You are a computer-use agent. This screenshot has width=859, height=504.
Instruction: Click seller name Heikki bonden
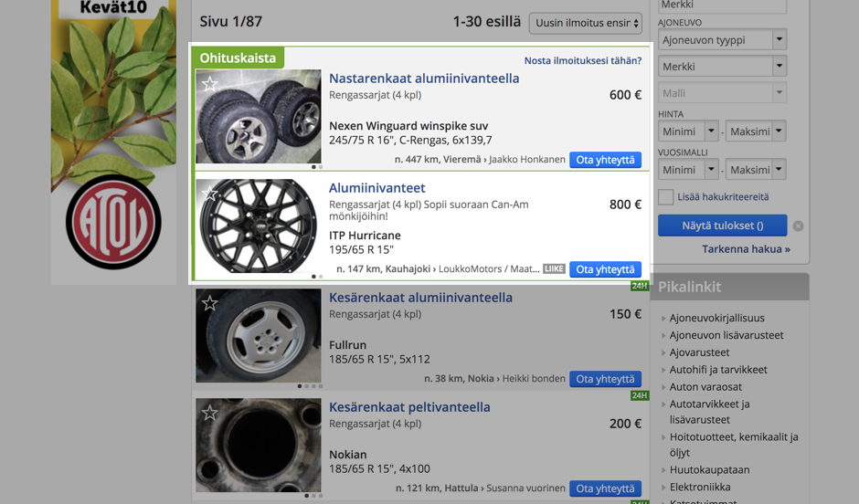tap(534, 378)
